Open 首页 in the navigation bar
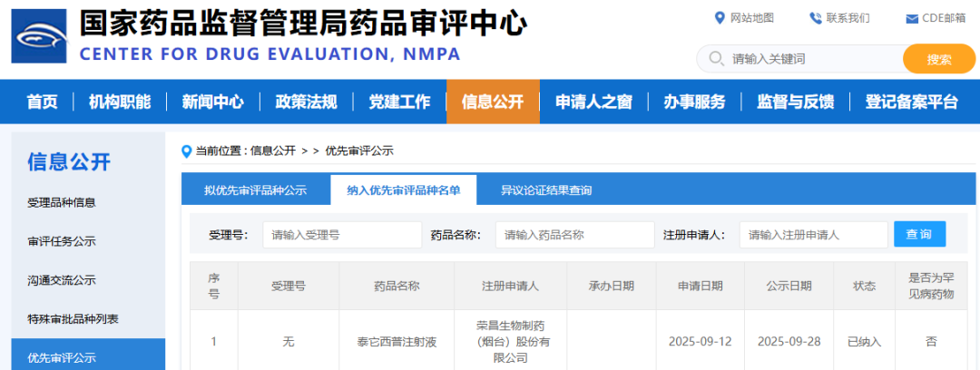The height and width of the screenshot is (370, 980). pyautogui.click(x=42, y=102)
